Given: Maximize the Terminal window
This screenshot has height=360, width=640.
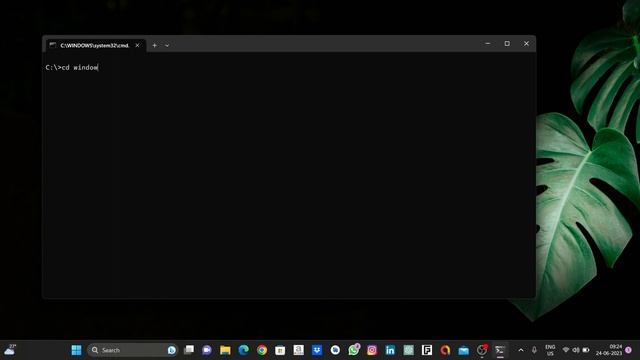Looking at the screenshot, I should pos(507,43).
